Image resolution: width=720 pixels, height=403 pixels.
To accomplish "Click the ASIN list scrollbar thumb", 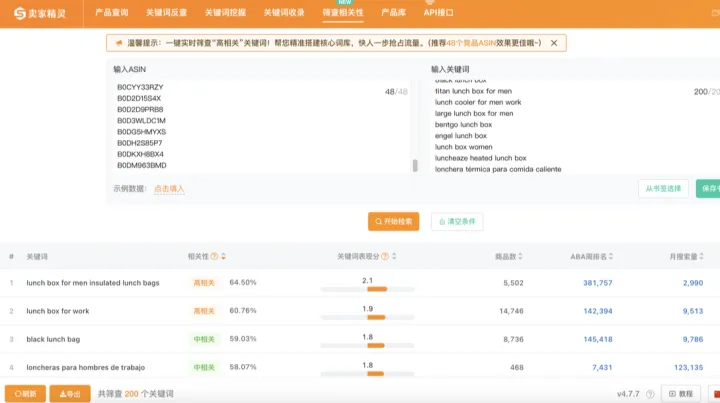I will coord(415,165).
